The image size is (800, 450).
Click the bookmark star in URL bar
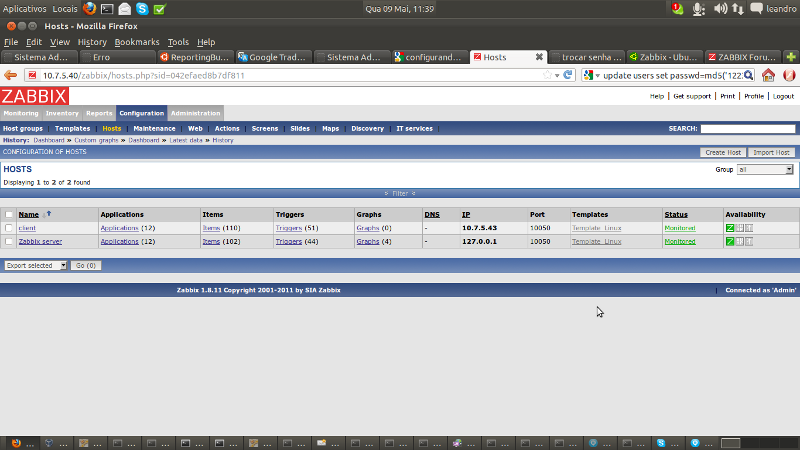(547, 75)
